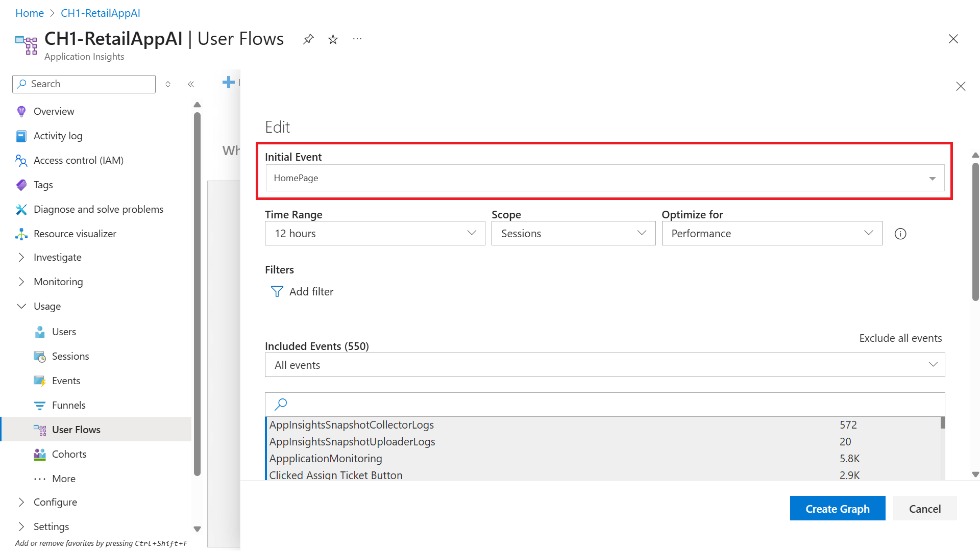Click the Create Graph button
This screenshot has height=551, width=980.
837,509
